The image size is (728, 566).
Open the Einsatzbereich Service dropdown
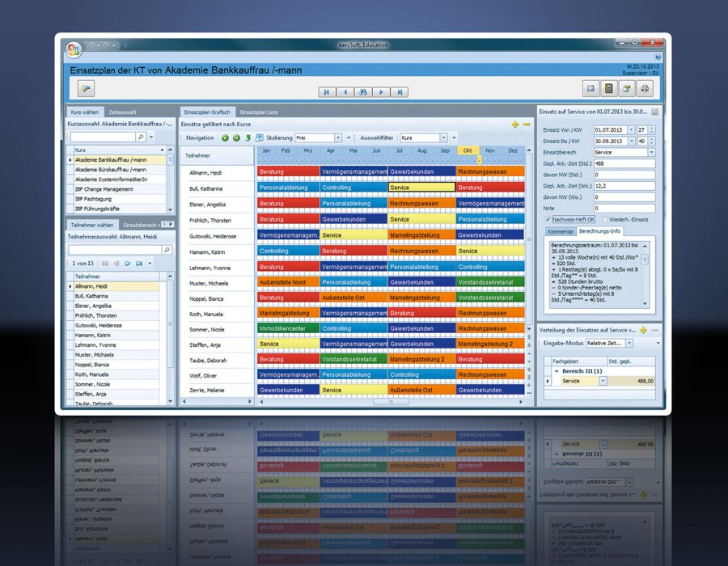[651, 152]
